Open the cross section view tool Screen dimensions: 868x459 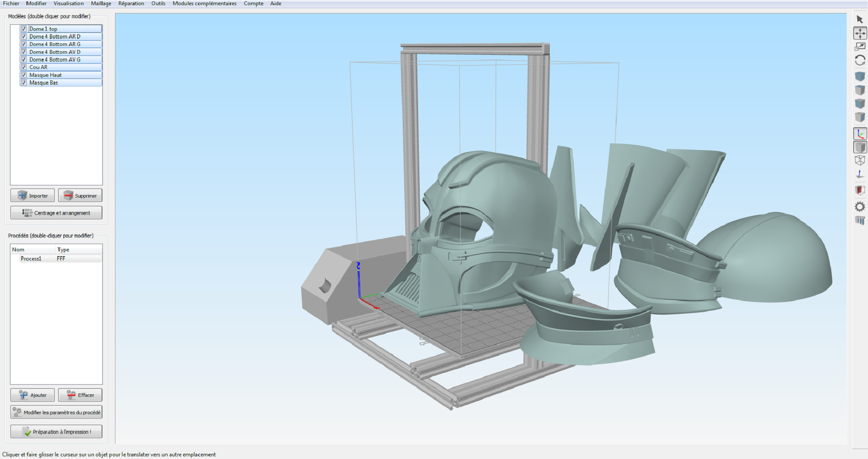click(x=860, y=190)
